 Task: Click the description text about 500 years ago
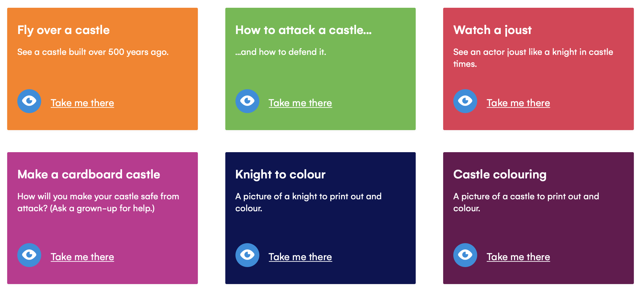click(93, 52)
